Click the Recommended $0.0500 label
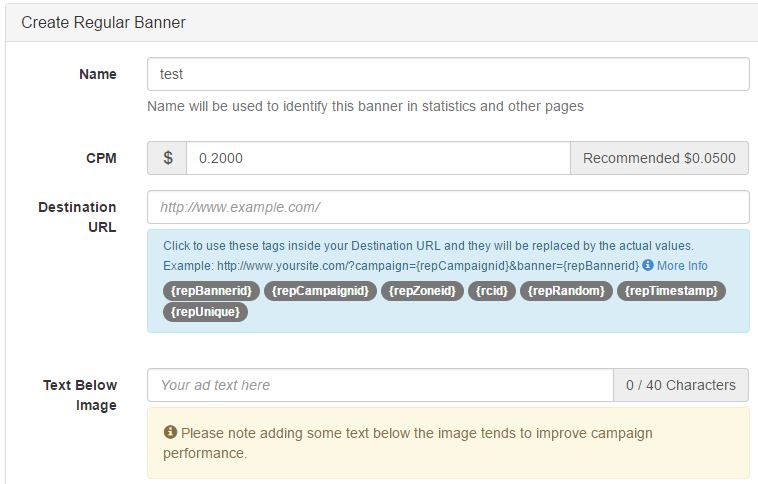Image resolution: width=758 pixels, height=484 pixels. [658, 158]
